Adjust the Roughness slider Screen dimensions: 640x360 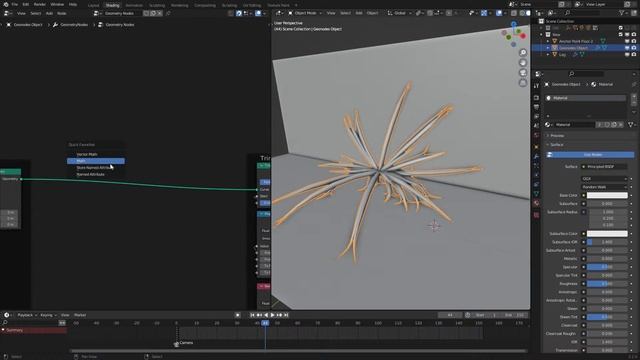(607, 284)
